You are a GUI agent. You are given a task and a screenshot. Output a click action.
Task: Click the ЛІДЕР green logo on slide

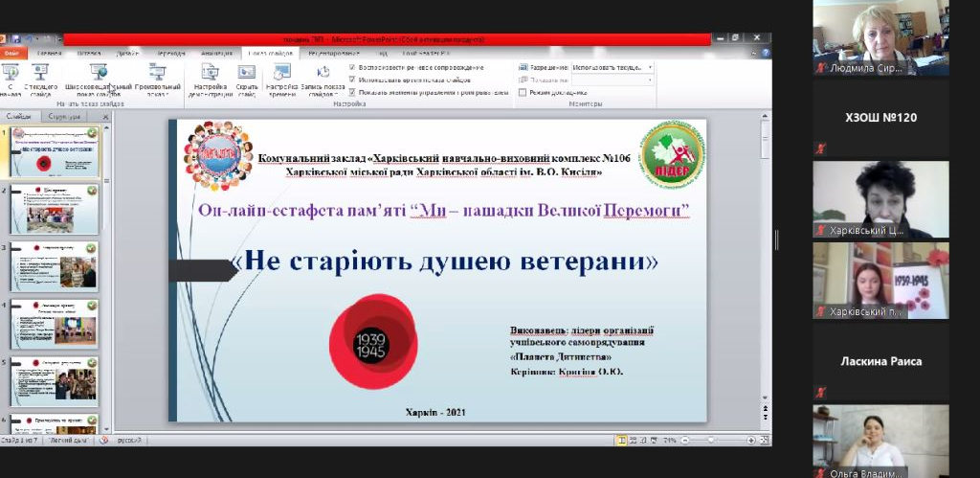click(x=673, y=154)
